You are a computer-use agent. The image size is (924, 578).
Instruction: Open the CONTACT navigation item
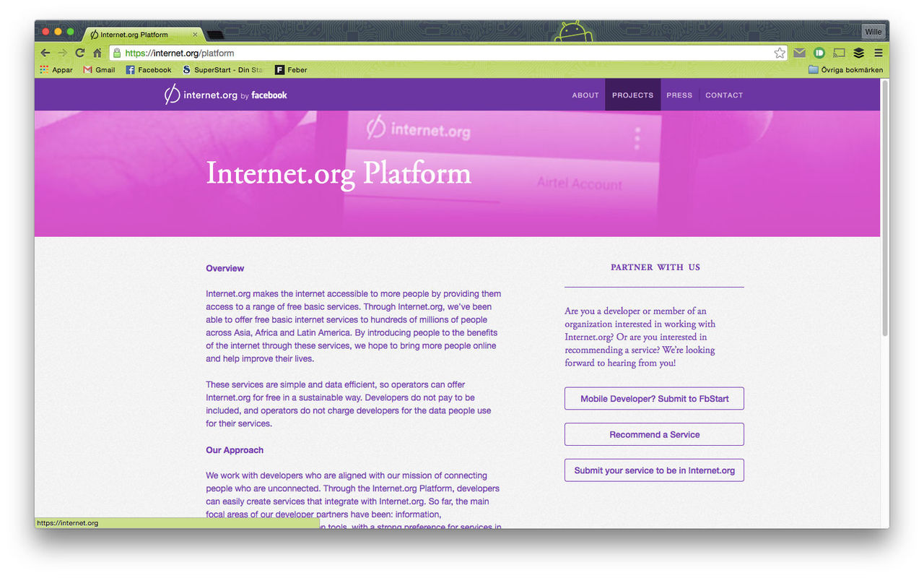[724, 95]
